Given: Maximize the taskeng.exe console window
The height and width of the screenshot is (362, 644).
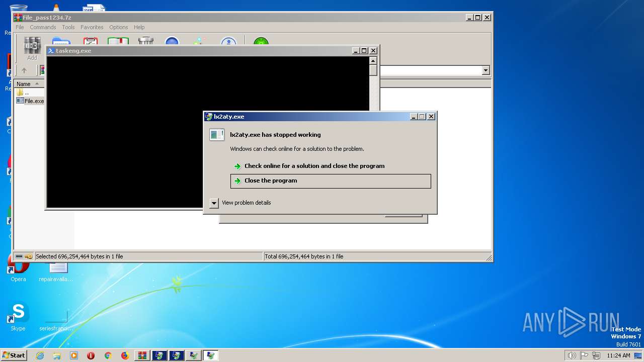Looking at the screenshot, I should tap(364, 51).
